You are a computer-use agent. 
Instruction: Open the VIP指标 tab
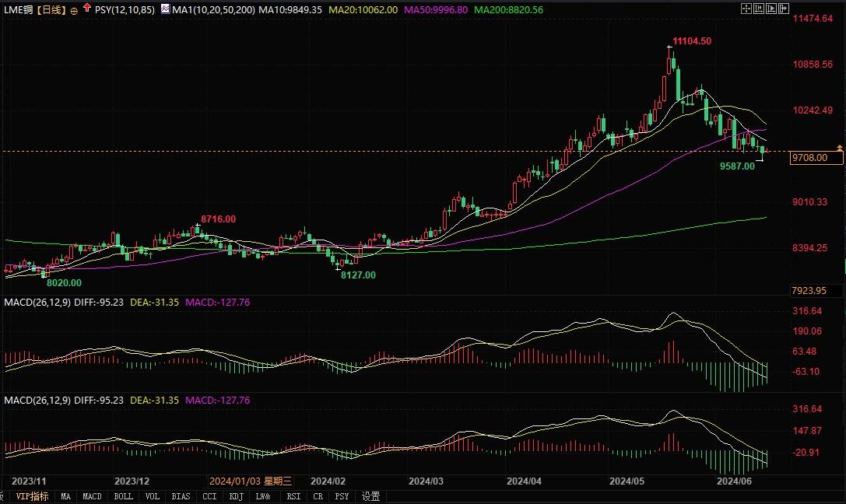coord(31,496)
